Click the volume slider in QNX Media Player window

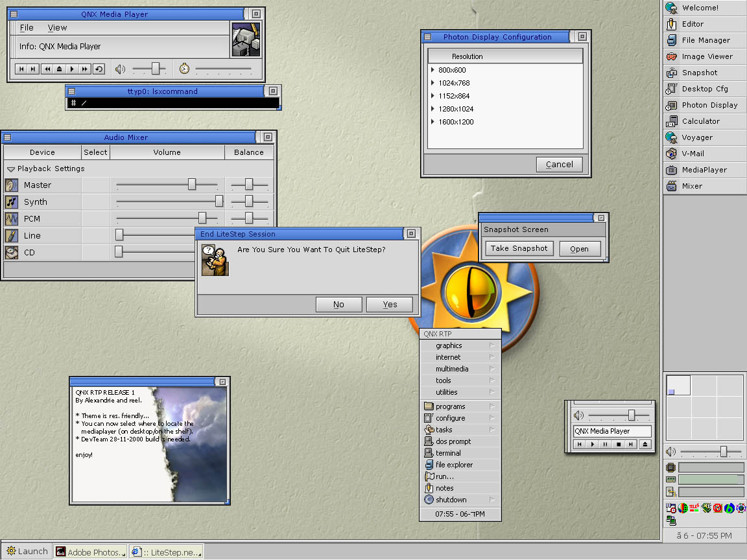[148, 69]
